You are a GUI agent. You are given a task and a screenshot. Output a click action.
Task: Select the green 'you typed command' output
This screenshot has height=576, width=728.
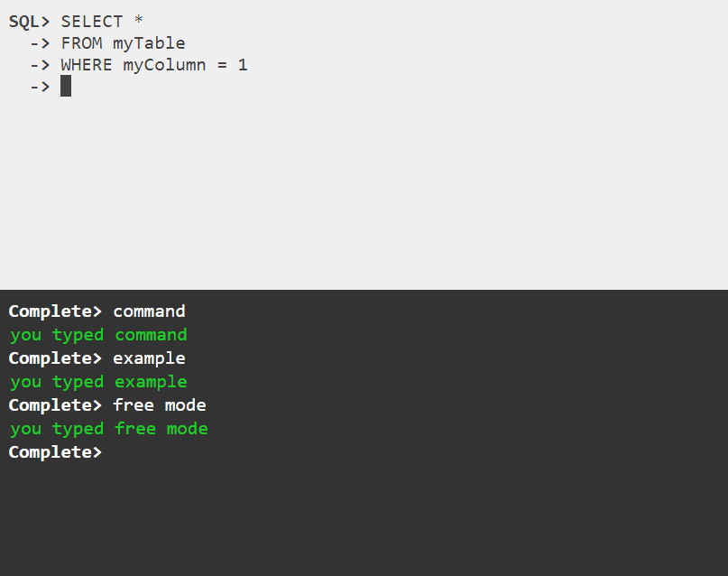(x=98, y=335)
